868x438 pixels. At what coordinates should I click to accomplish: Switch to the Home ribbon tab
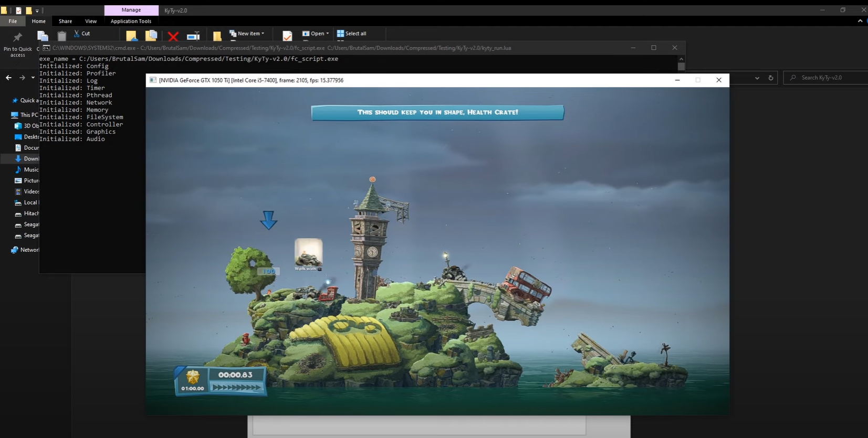click(38, 21)
